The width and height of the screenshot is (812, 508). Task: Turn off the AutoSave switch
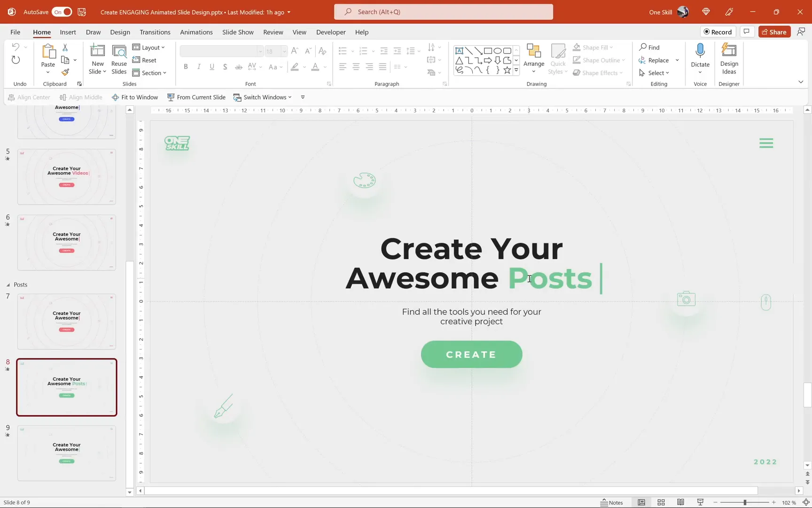point(62,12)
